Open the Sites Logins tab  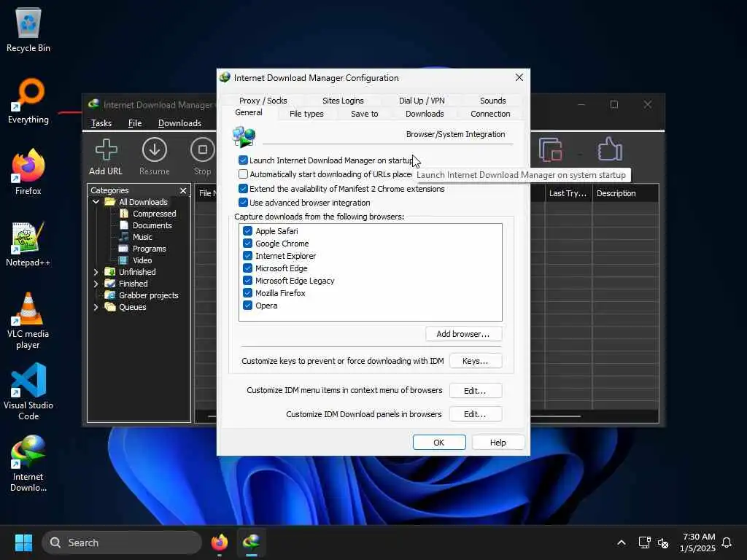point(343,101)
